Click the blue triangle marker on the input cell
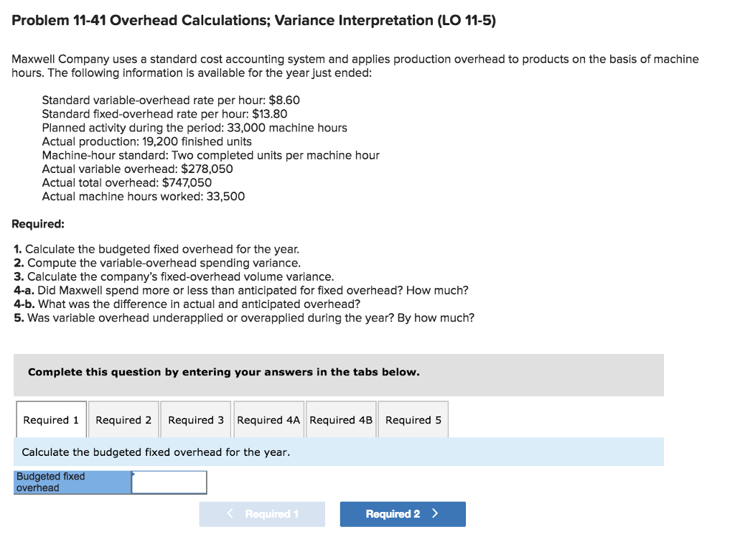Screen dimensions: 735x560 (133, 474)
